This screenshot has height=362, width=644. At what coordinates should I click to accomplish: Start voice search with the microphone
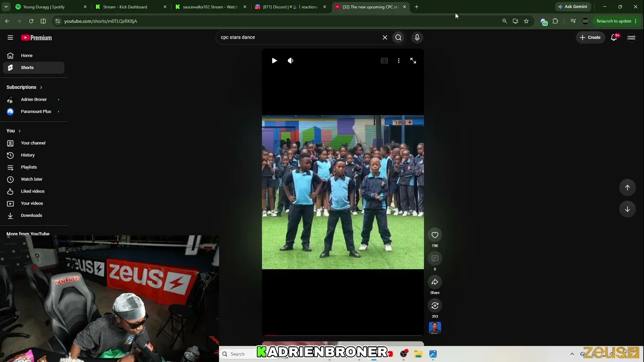click(x=417, y=37)
